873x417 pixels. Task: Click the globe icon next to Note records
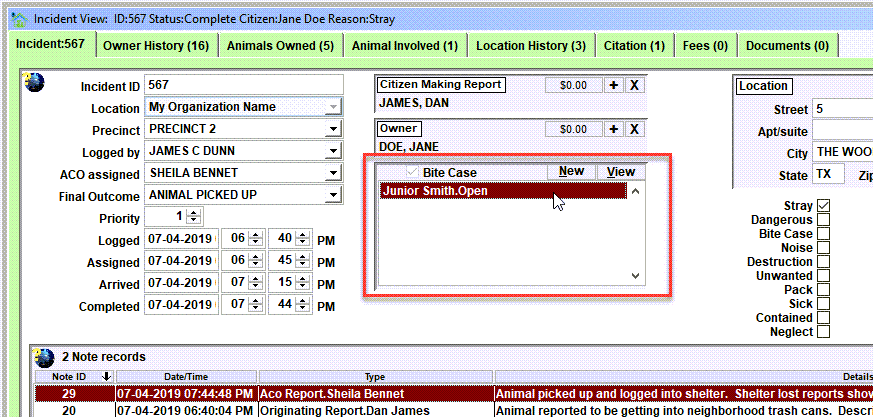tap(45, 356)
